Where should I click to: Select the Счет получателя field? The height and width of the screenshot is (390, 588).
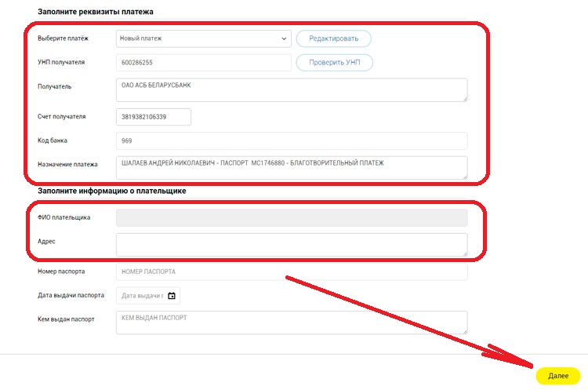pyautogui.click(x=154, y=116)
